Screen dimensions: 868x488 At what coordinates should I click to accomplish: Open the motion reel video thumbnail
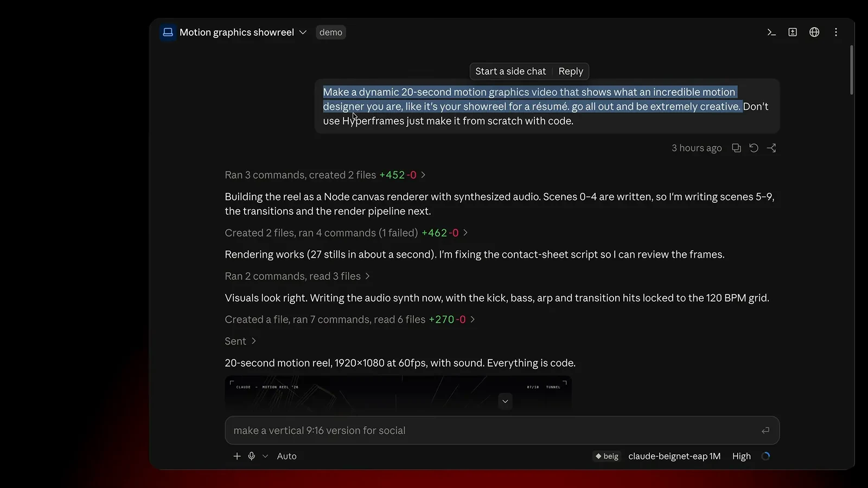(x=398, y=393)
